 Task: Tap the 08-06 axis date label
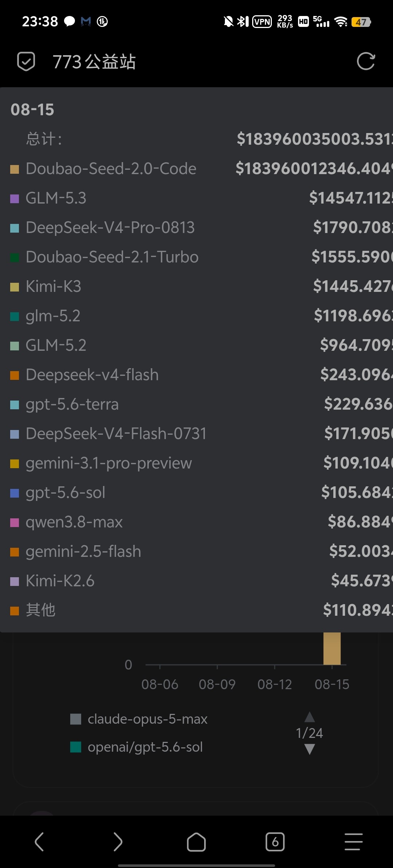click(160, 684)
